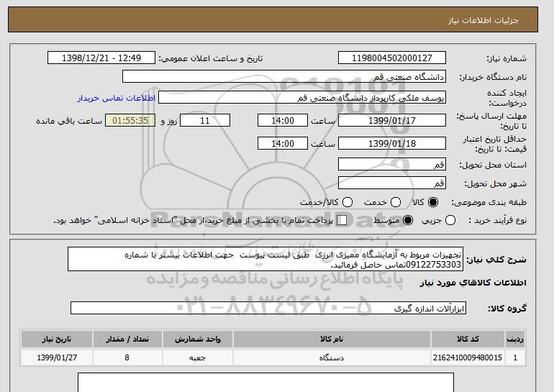Click quantity cell 8
554x392 pixels.
[x=127, y=357]
